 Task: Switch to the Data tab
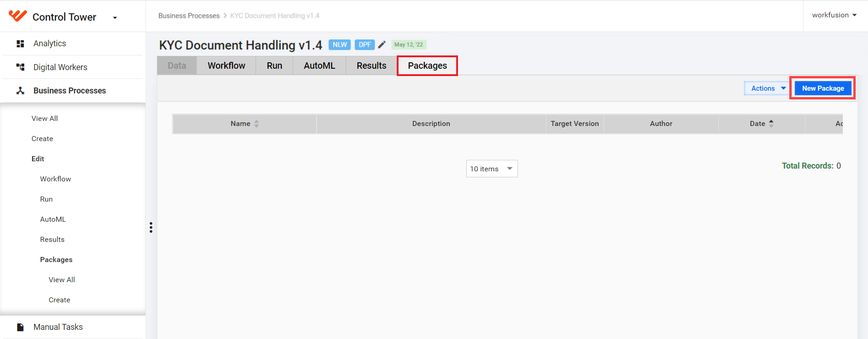[x=177, y=66]
